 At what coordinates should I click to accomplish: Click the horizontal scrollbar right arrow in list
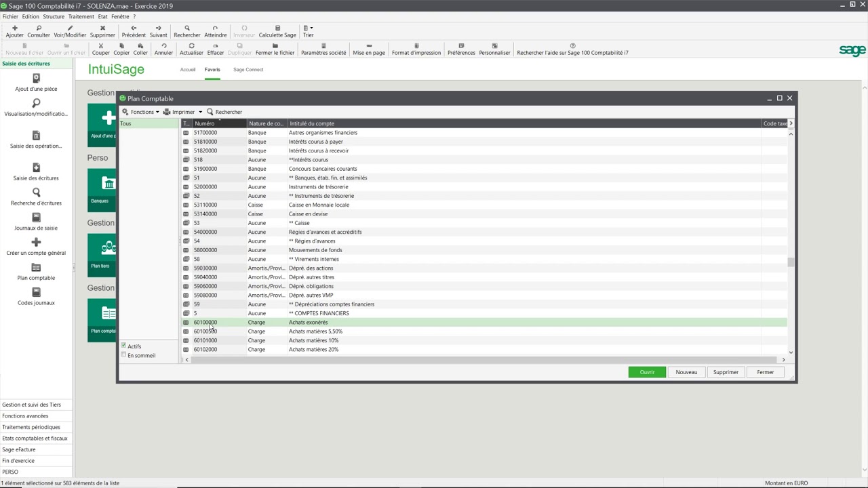coord(783,360)
